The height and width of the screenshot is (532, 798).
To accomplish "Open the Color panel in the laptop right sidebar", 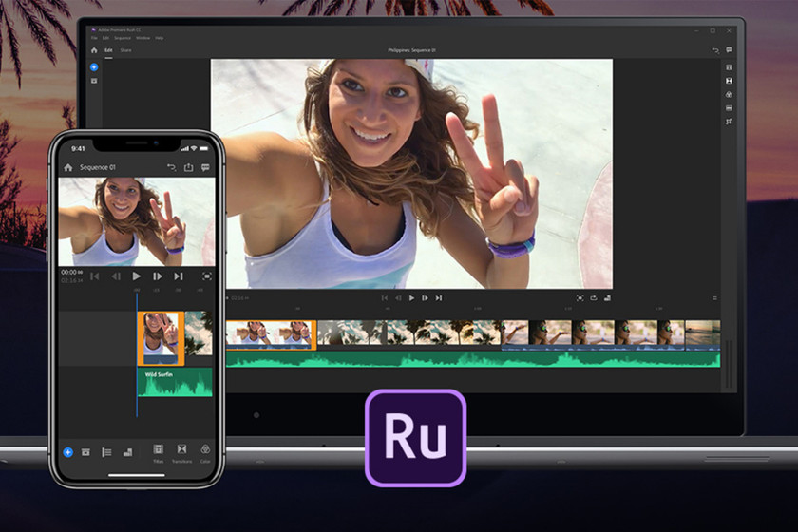I will click(729, 95).
